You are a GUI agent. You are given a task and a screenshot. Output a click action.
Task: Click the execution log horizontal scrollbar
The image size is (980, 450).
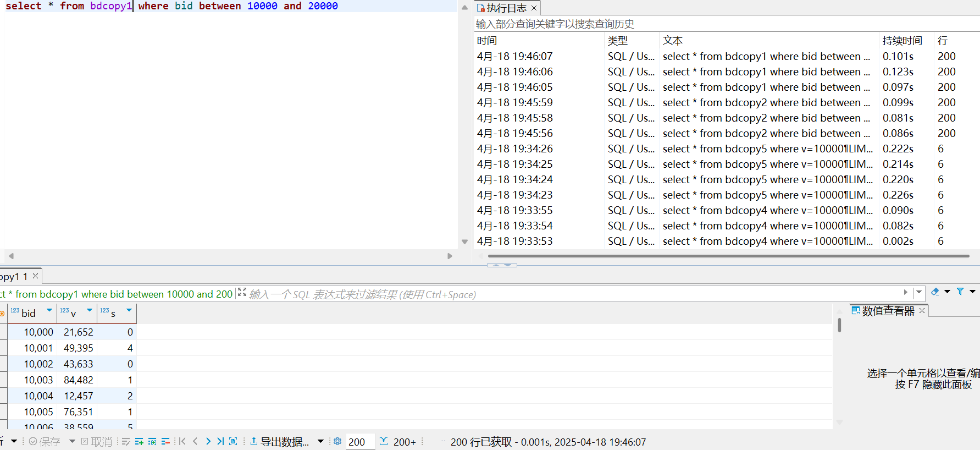[x=728, y=256]
